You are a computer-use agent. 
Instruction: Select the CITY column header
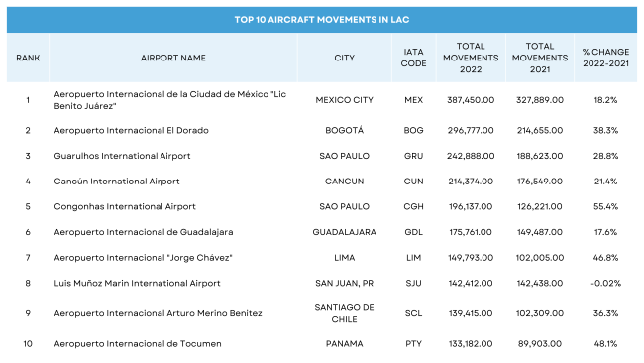[344, 58]
